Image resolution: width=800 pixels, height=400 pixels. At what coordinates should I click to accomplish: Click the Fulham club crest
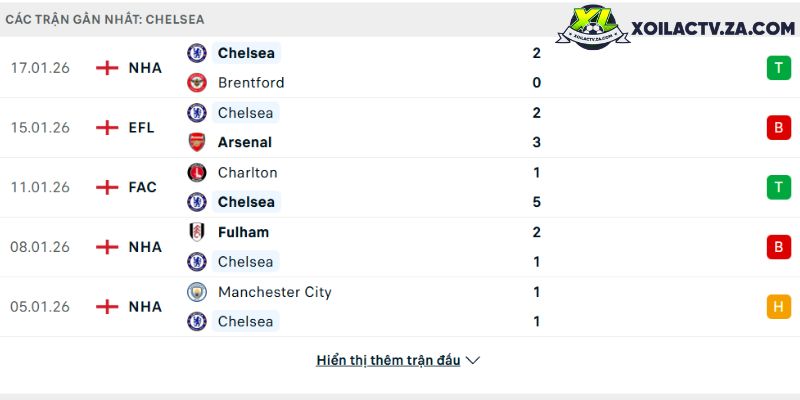(197, 232)
